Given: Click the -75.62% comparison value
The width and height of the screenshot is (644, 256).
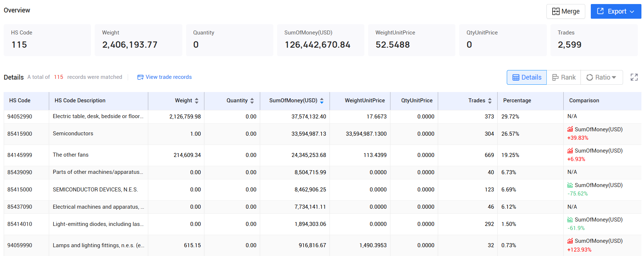Looking at the screenshot, I should [x=578, y=194].
